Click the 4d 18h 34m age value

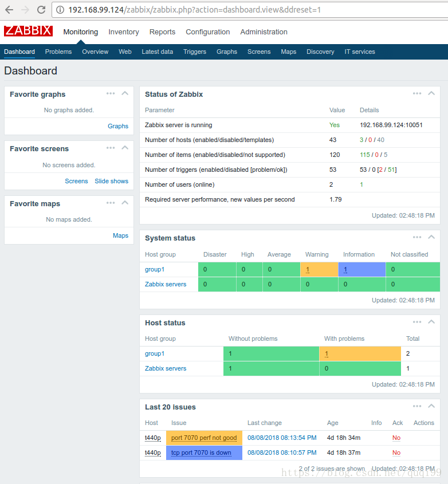(344, 438)
